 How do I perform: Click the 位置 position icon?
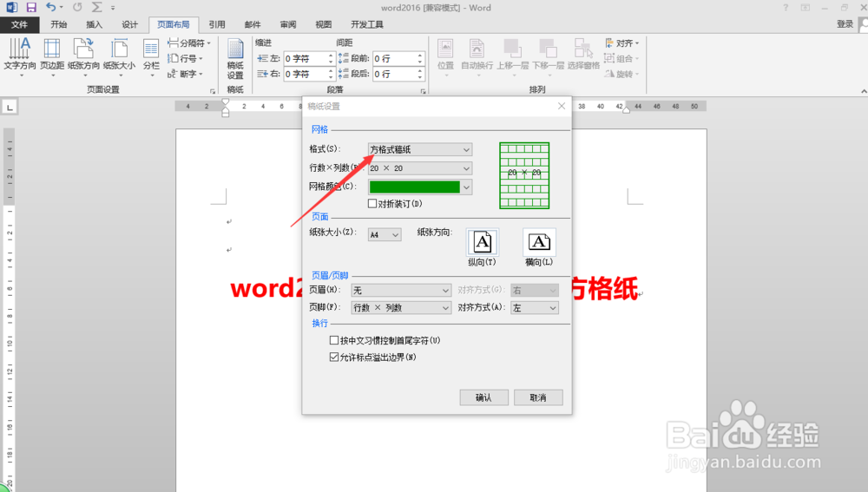pos(445,57)
